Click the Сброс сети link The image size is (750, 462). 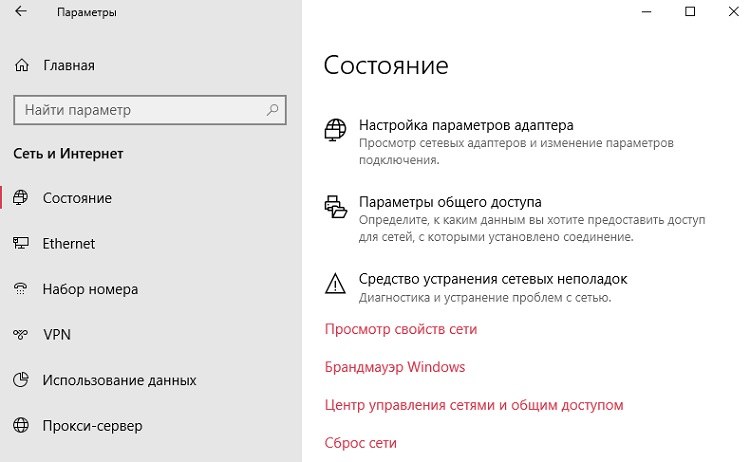[x=361, y=443]
